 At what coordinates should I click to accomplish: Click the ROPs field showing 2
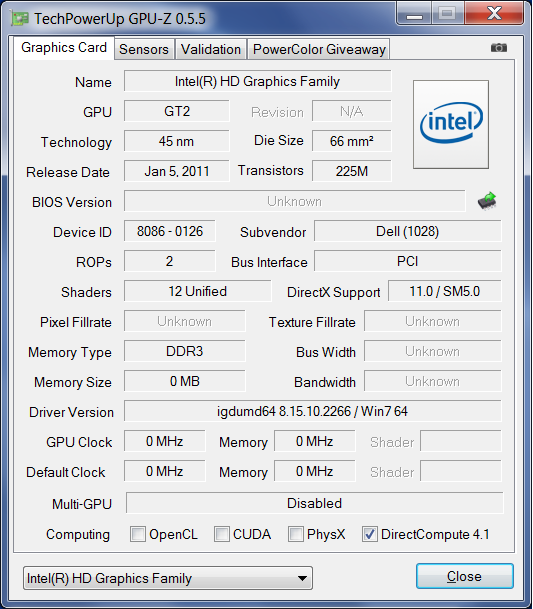coord(170,261)
